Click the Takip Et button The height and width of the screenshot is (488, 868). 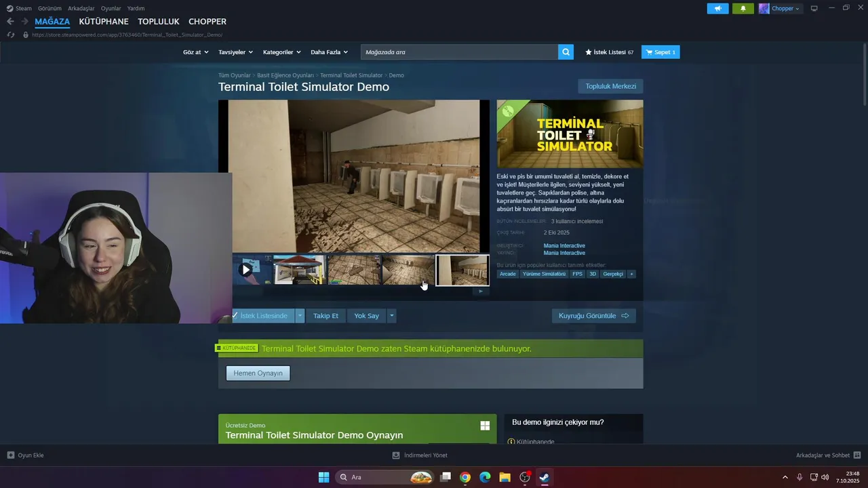pos(325,316)
